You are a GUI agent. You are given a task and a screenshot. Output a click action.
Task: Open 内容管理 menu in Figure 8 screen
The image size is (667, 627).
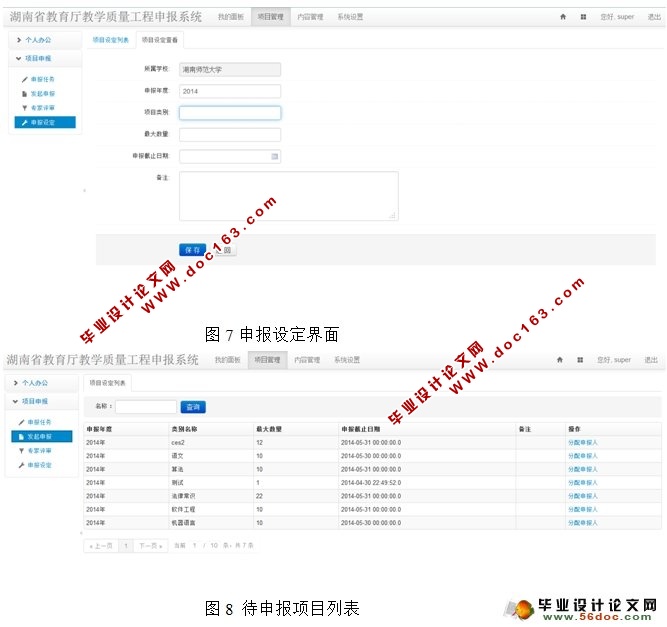pos(307,360)
